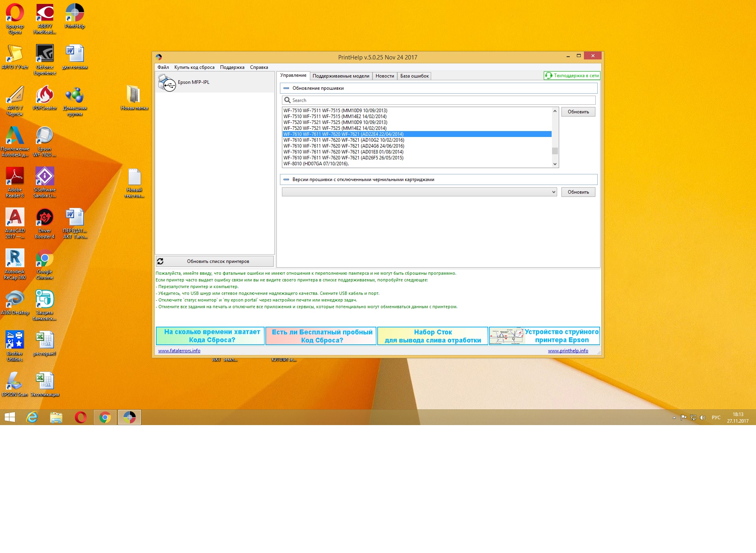Open the Справка menu
This screenshot has width=756, height=553.
click(259, 67)
